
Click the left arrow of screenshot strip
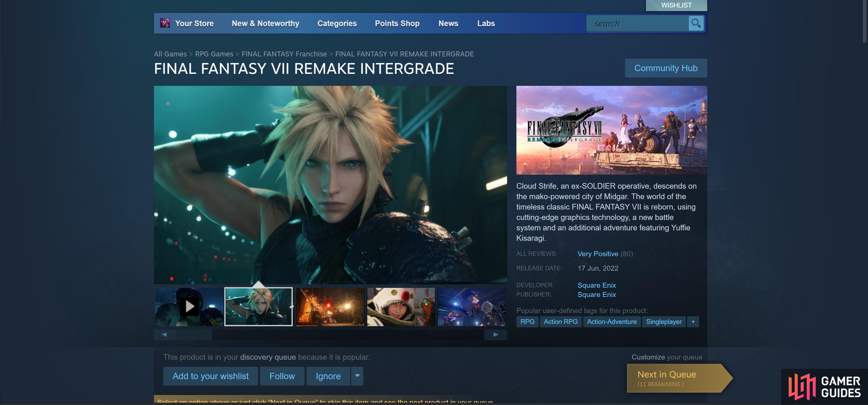pos(164,335)
